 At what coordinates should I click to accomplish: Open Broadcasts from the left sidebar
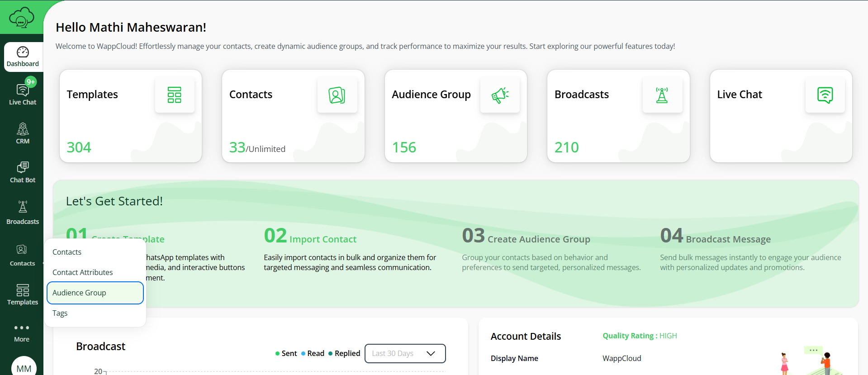[23, 213]
